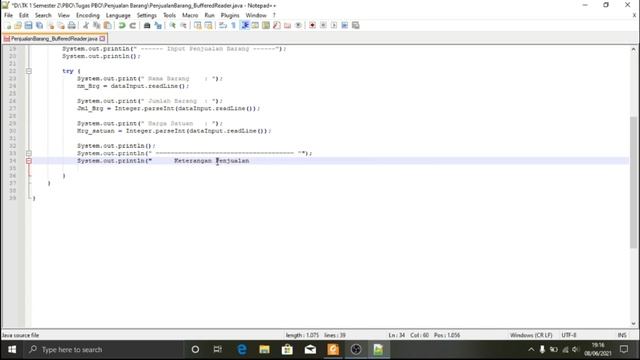Click the Function List toolbar icon

277,25
